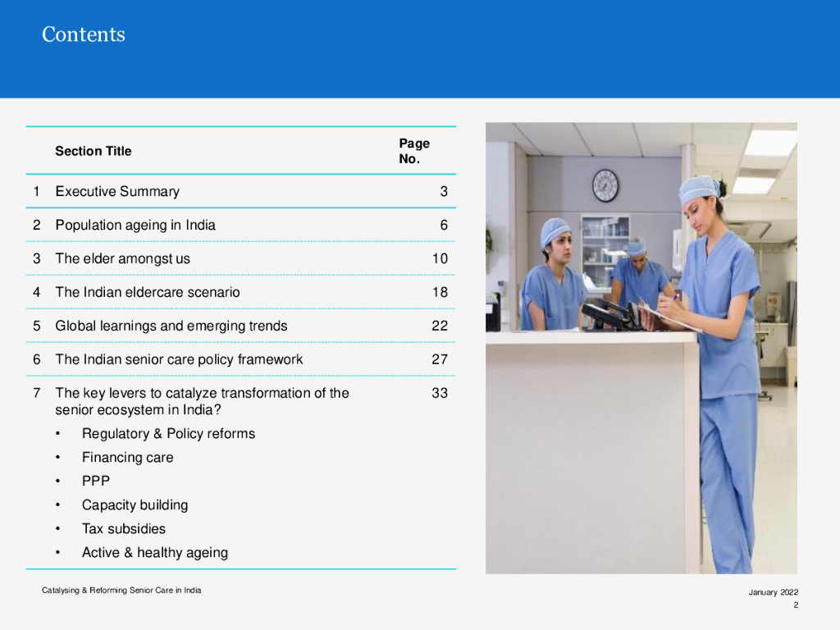Click the hospital nurses photo
Viewport: 840px width, 630px height.
[x=641, y=348]
